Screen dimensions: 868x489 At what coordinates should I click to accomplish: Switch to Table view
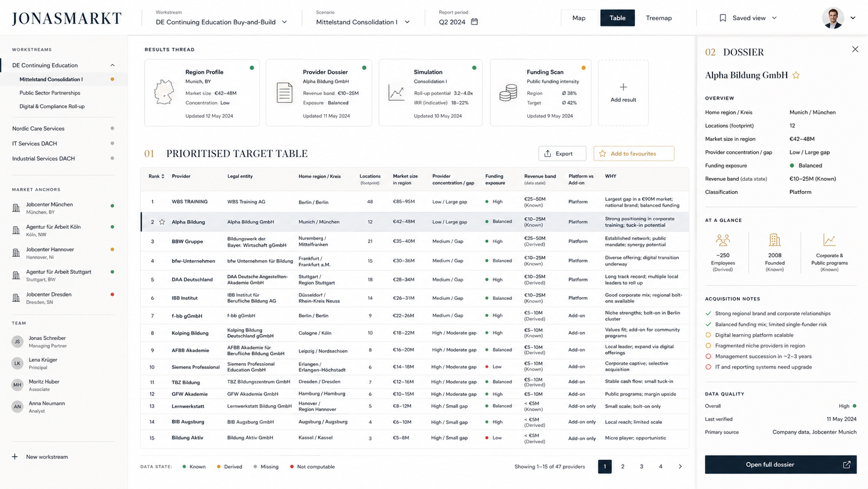coord(617,18)
